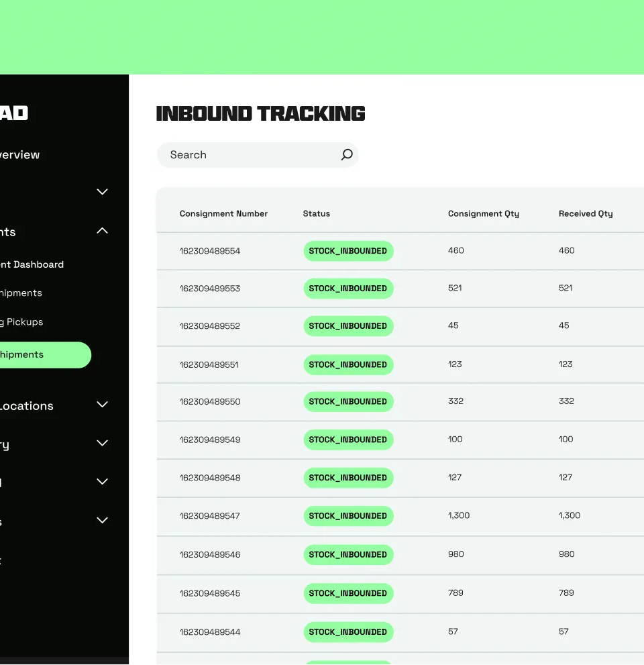Click the Received Qty column header
The image size is (644, 665).
pyautogui.click(x=585, y=213)
